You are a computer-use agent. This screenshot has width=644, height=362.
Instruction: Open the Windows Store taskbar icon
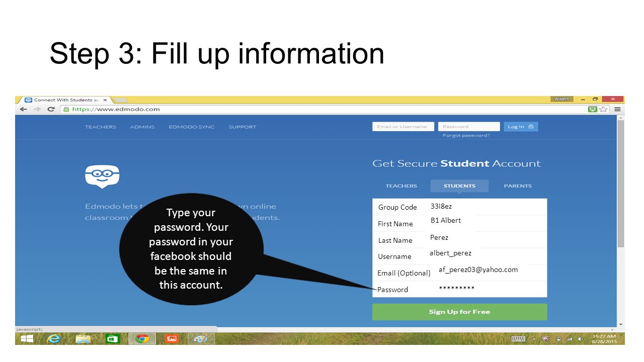[112, 339]
